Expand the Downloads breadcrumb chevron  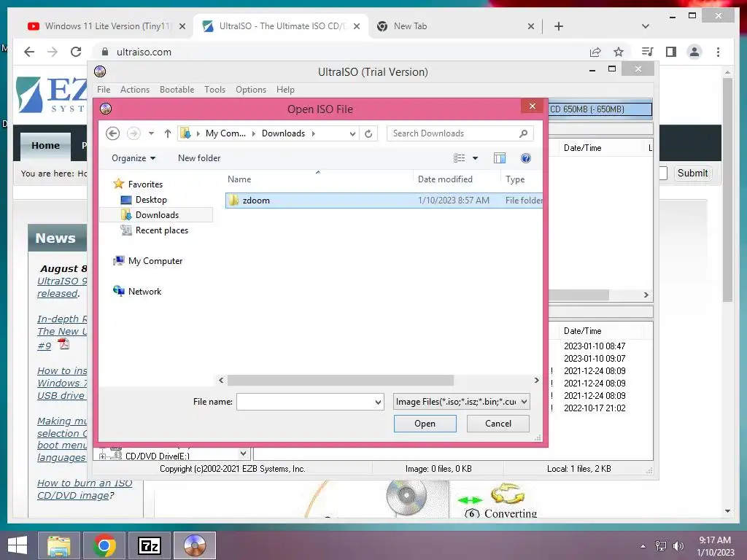point(314,134)
